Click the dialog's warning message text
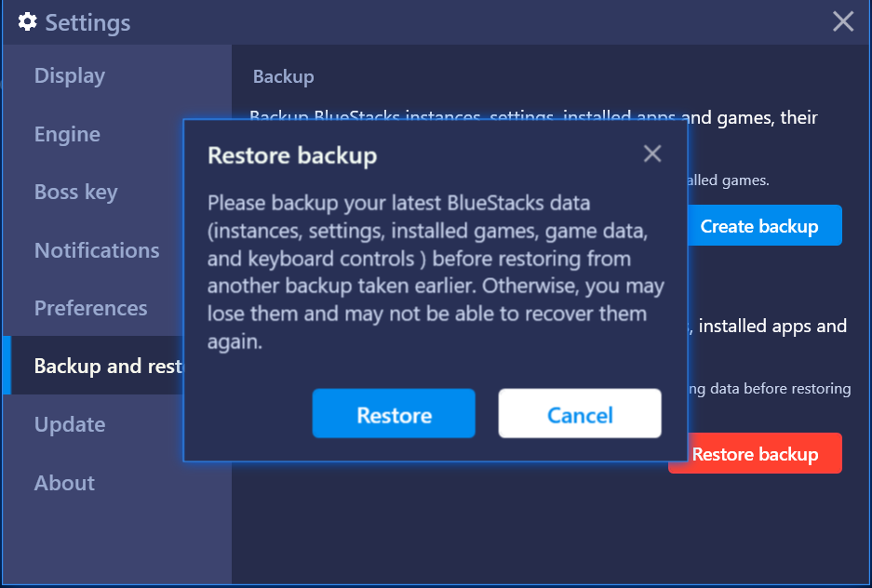Screen dimensions: 872x588 point(436,272)
